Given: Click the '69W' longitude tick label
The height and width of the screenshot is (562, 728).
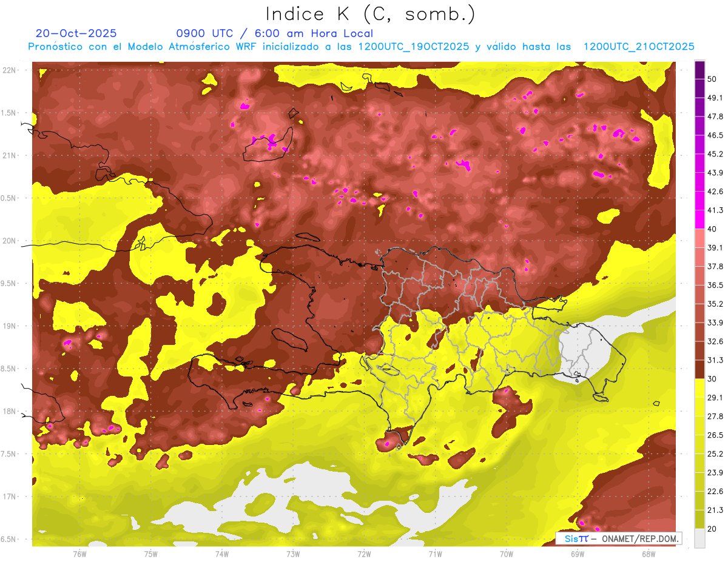Looking at the screenshot, I should point(578,554).
